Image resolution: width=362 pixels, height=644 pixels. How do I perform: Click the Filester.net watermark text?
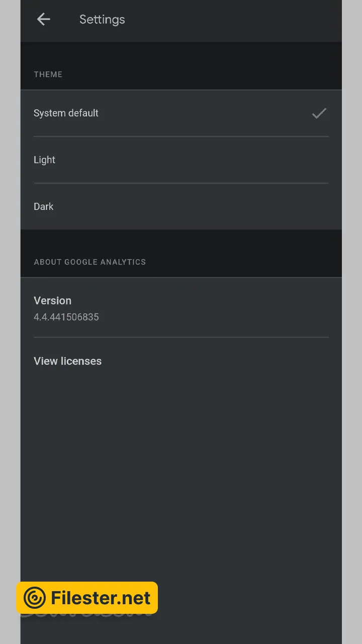pyautogui.click(x=101, y=598)
